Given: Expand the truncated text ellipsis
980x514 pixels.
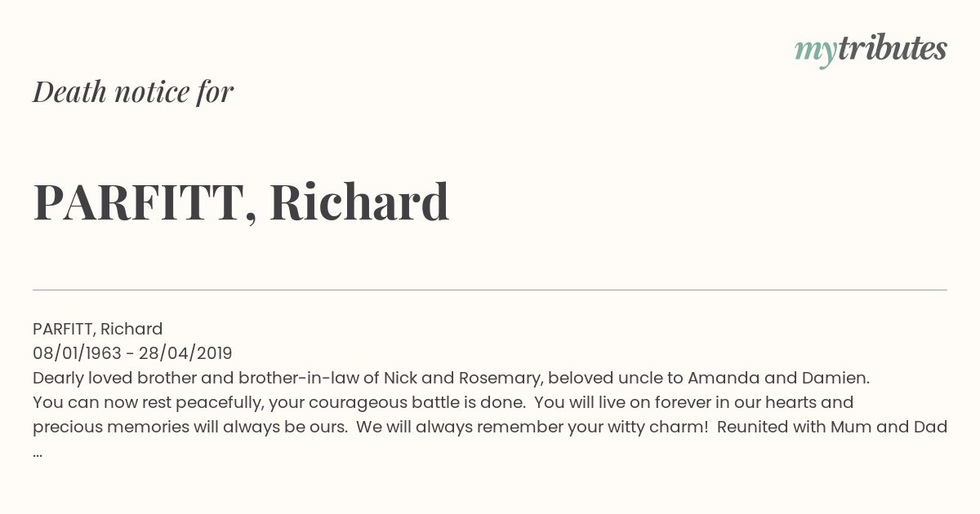Looking at the screenshot, I should (38, 454).
